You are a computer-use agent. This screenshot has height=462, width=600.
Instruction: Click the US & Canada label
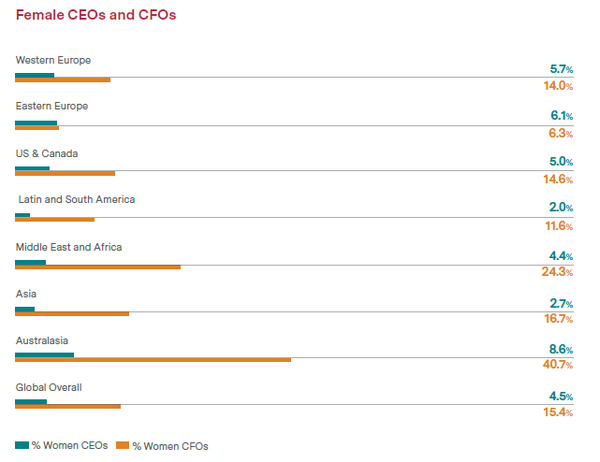(47, 153)
